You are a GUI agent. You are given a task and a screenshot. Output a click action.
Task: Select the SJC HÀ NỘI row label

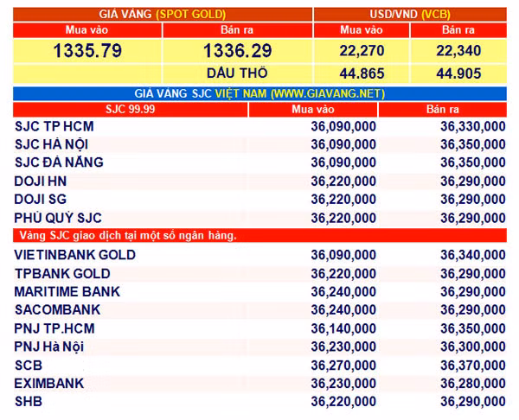tap(51, 144)
